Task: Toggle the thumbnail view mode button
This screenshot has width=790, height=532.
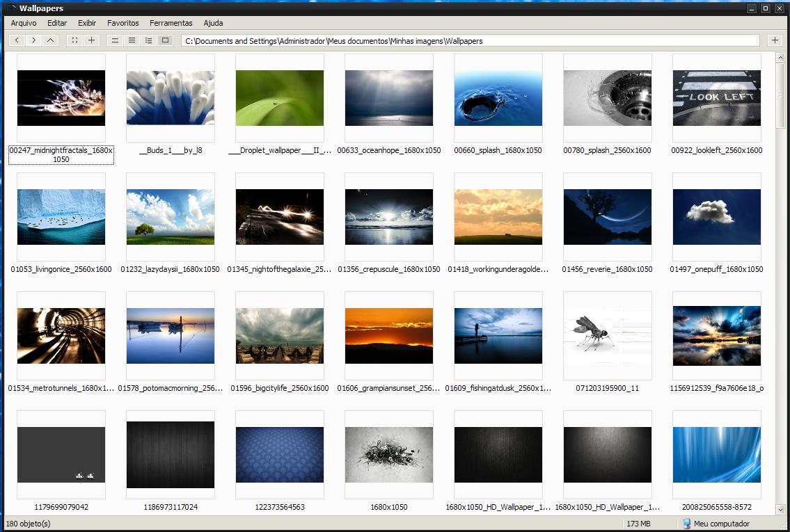Action: (165, 40)
